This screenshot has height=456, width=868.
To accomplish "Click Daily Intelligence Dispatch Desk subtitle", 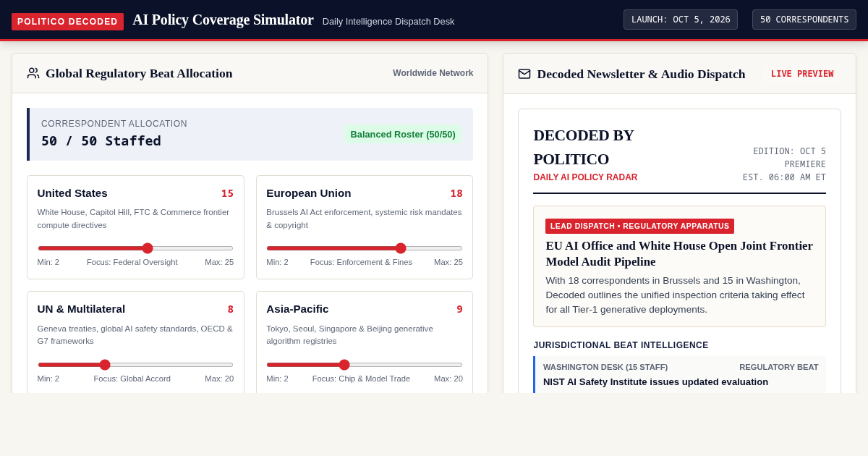I will [388, 22].
